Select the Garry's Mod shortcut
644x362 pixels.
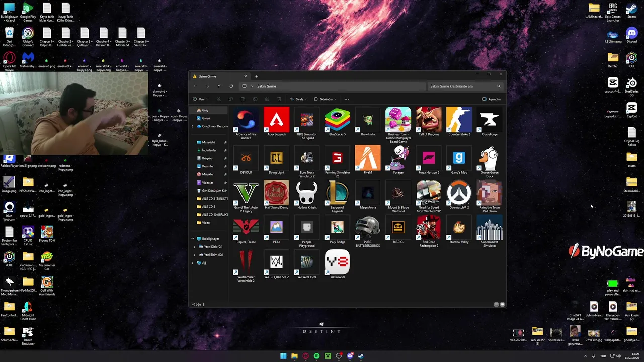pos(459,160)
